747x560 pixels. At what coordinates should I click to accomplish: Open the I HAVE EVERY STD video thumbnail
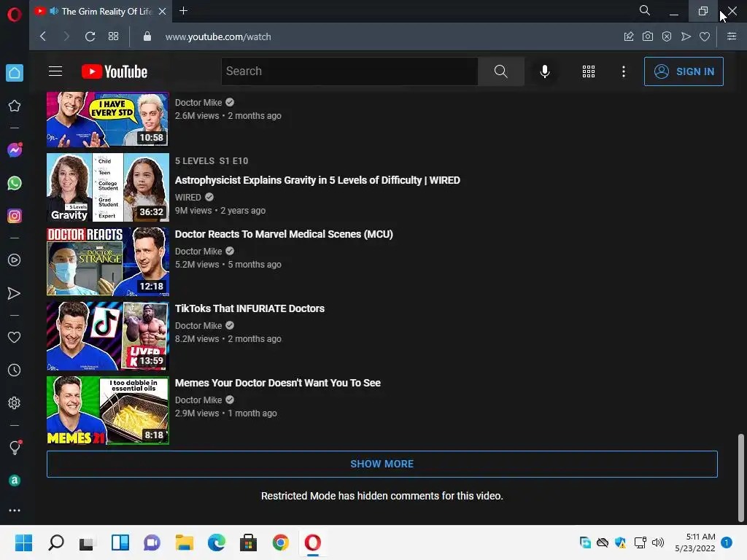coord(108,119)
